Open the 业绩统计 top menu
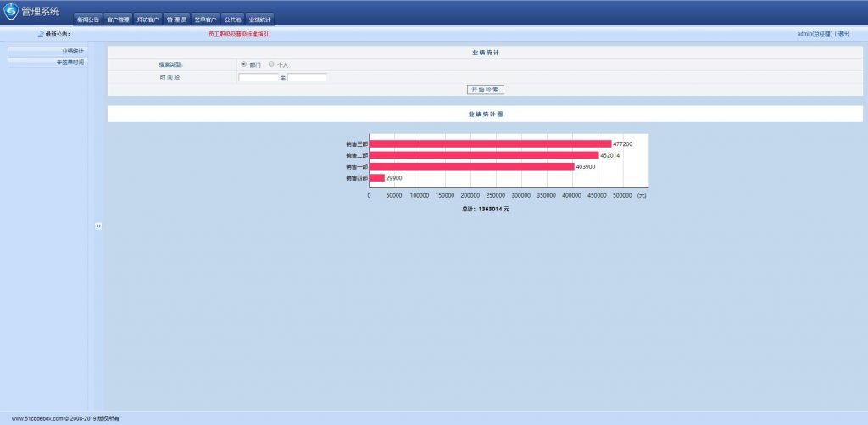This screenshot has width=868, height=425. pyautogui.click(x=260, y=19)
